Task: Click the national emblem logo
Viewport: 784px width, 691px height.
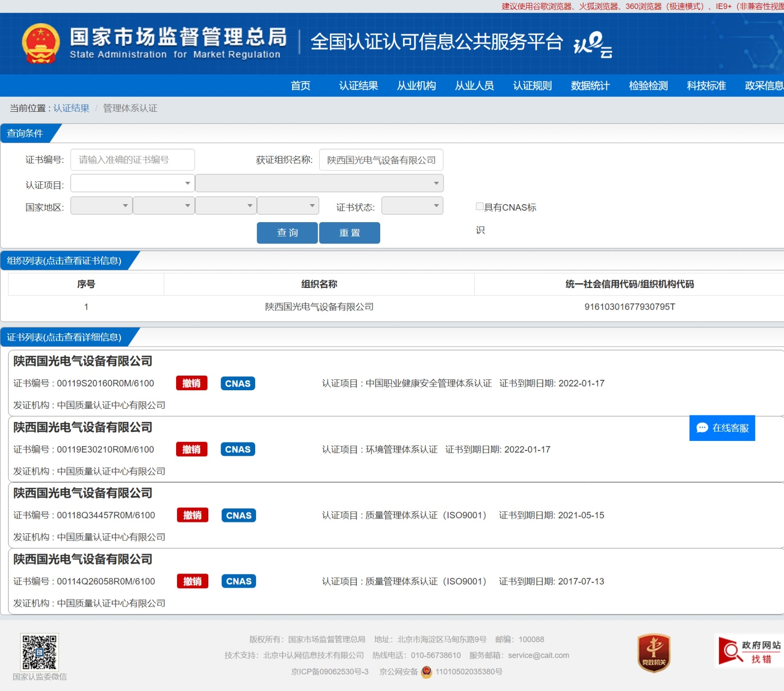Action: click(41, 44)
